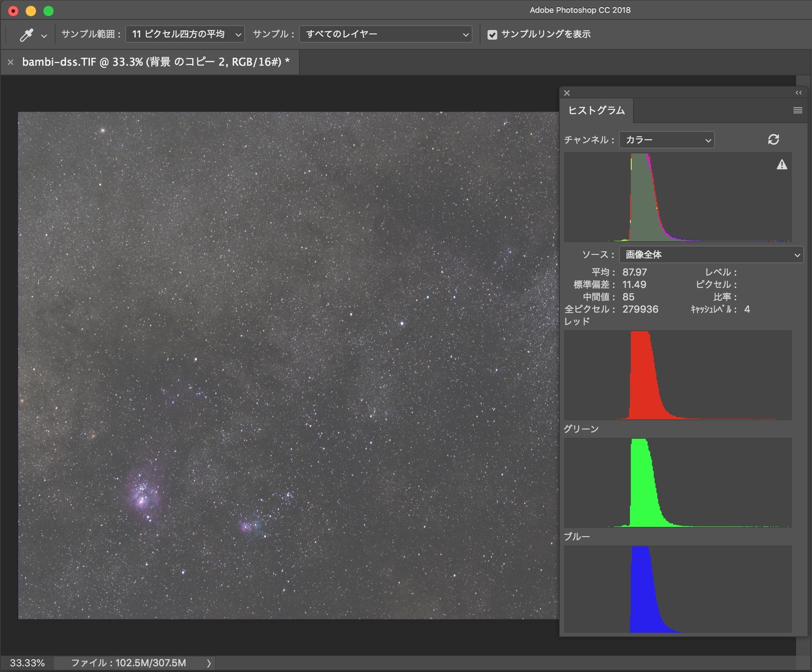Refresh the histogram with uncached data
This screenshot has width=812, height=672.
pos(773,139)
